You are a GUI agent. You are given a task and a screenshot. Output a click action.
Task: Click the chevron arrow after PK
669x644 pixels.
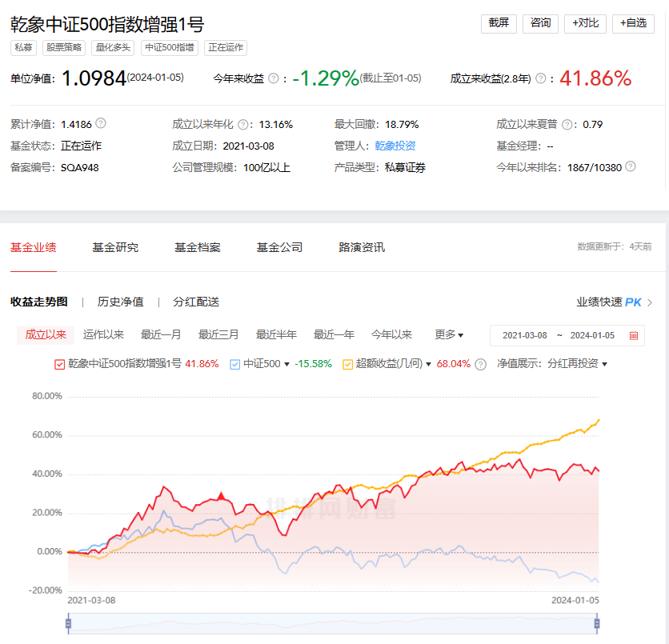650,303
